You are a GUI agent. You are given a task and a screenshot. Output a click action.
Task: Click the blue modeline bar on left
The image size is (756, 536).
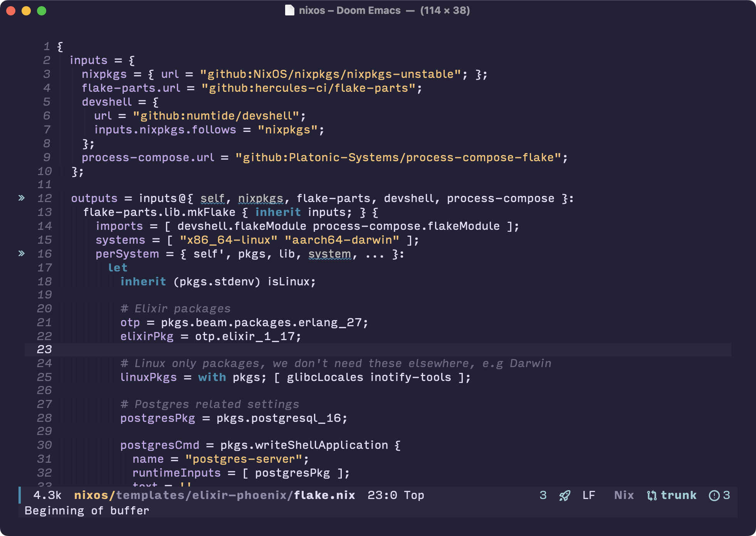[x=20, y=496]
